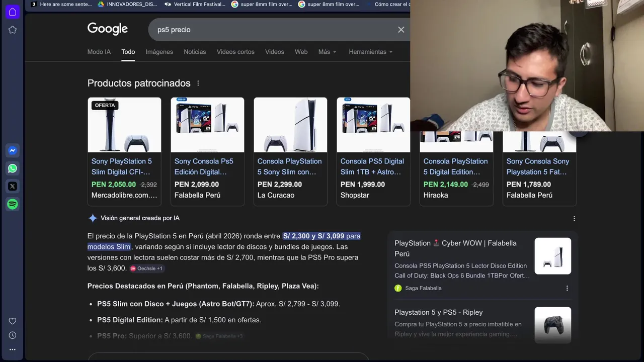Click the 'Productos patrocinados' heading
This screenshot has width=644, height=362.
tap(139, 83)
